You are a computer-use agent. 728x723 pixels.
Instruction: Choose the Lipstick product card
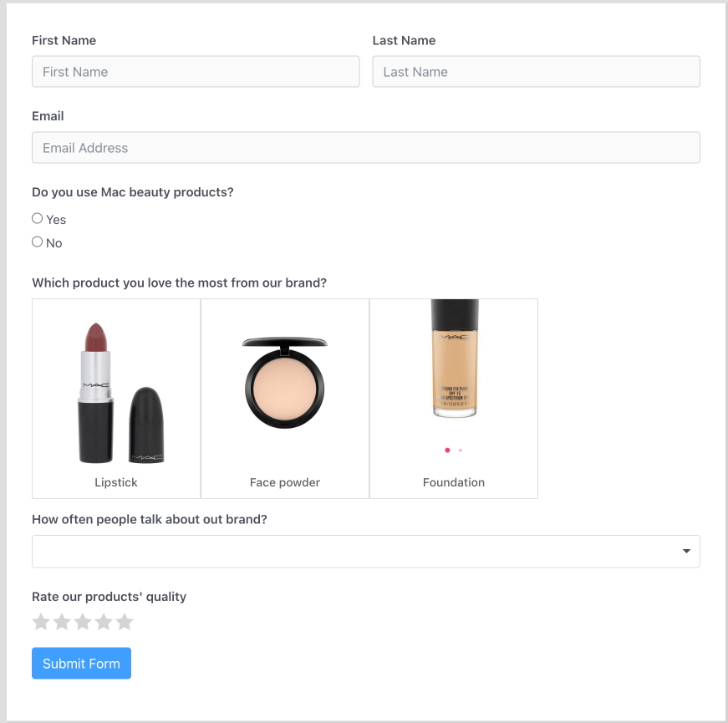[116, 399]
